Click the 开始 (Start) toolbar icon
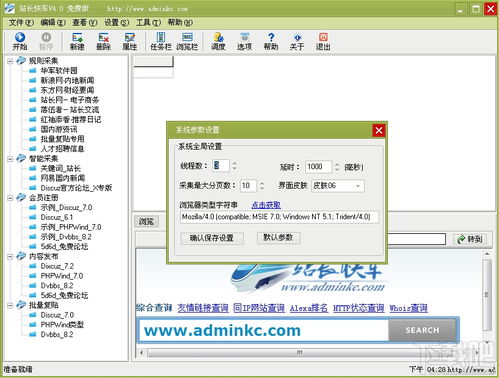Image resolution: width=499 pixels, height=378 pixels. tap(20, 41)
